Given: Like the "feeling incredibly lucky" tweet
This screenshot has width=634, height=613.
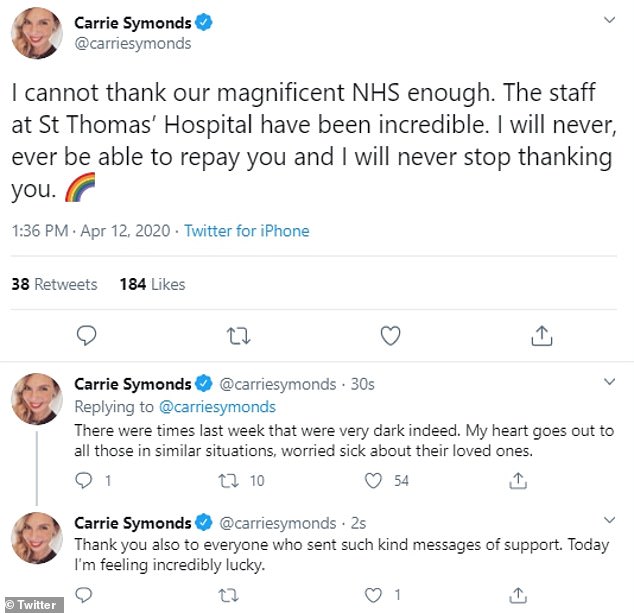Looking at the screenshot, I should tap(374, 596).
